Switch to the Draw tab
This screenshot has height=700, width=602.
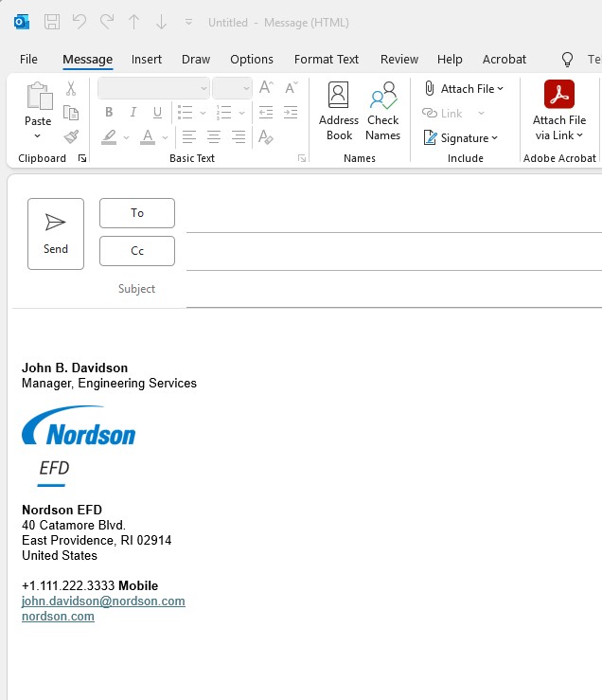tap(196, 60)
